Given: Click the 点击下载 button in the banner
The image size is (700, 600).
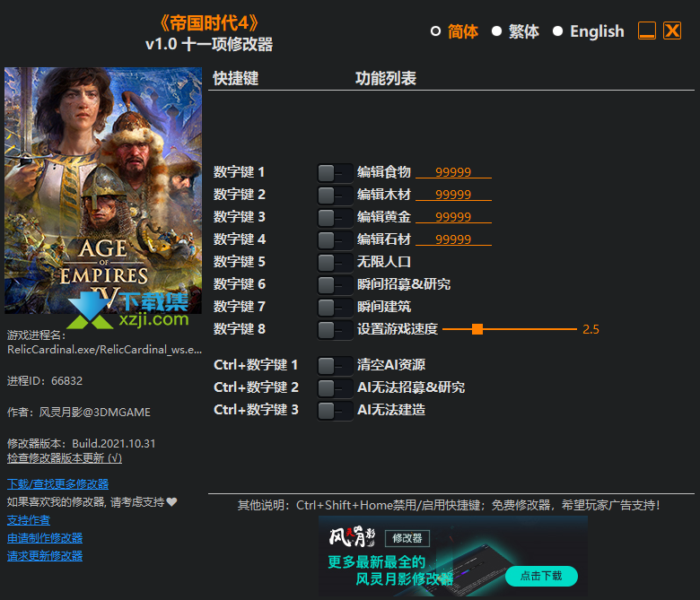Looking at the screenshot, I should 541,576.
